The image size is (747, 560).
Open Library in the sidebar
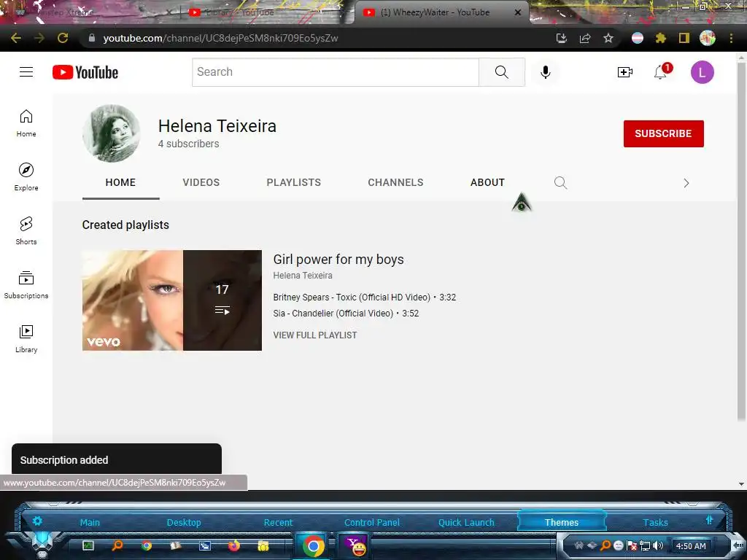pos(26,338)
